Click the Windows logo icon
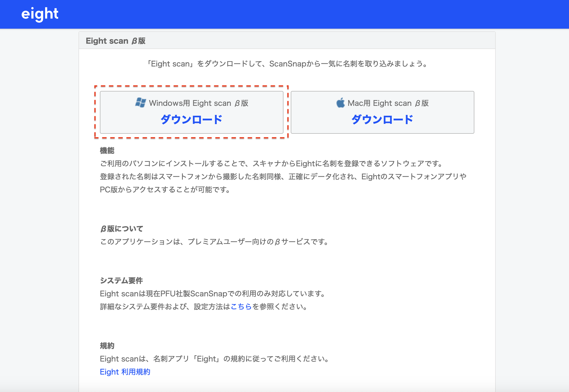The image size is (569, 392). tap(141, 103)
